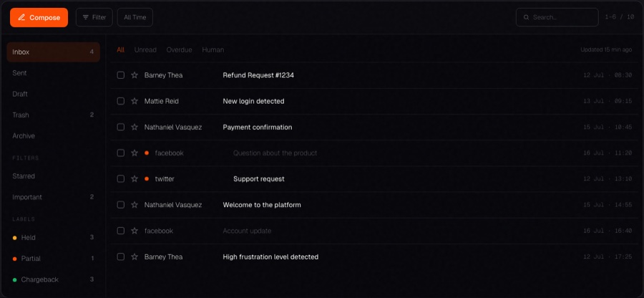
Task: Filter by the Partial label
Action: pyautogui.click(x=54, y=258)
